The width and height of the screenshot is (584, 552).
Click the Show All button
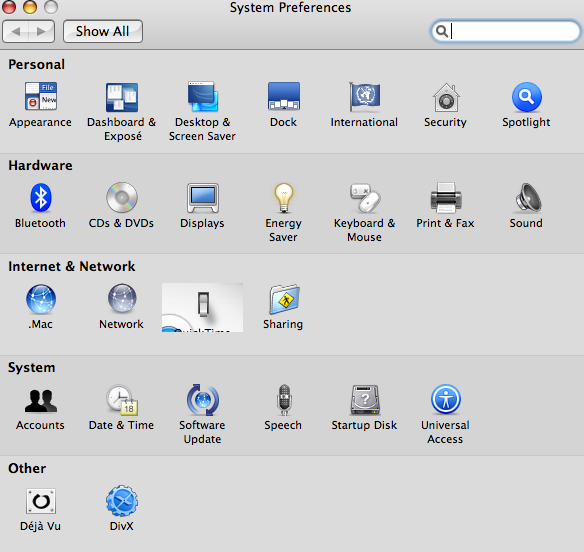(103, 31)
